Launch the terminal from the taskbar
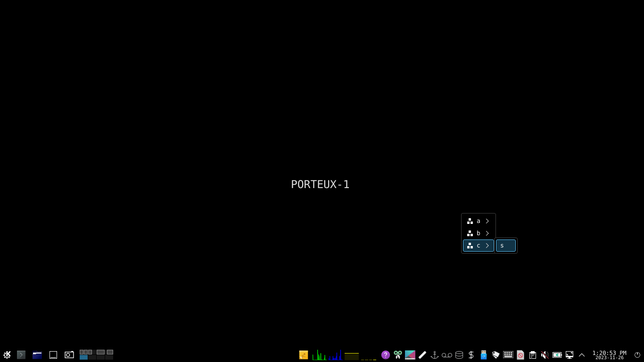 [21, 355]
